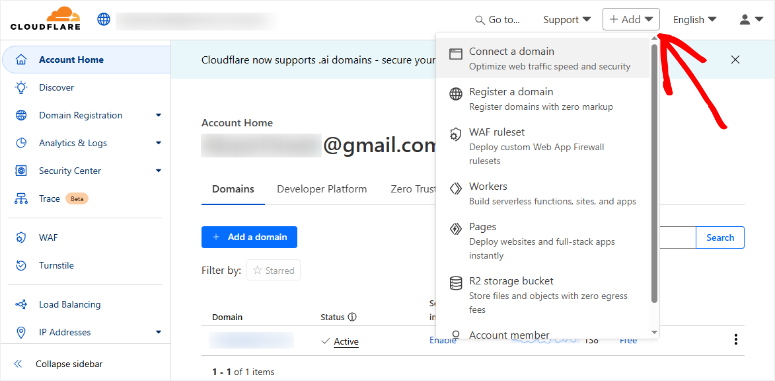The image size is (775, 381).
Task: Click the Account Home house icon
Action: click(21, 60)
